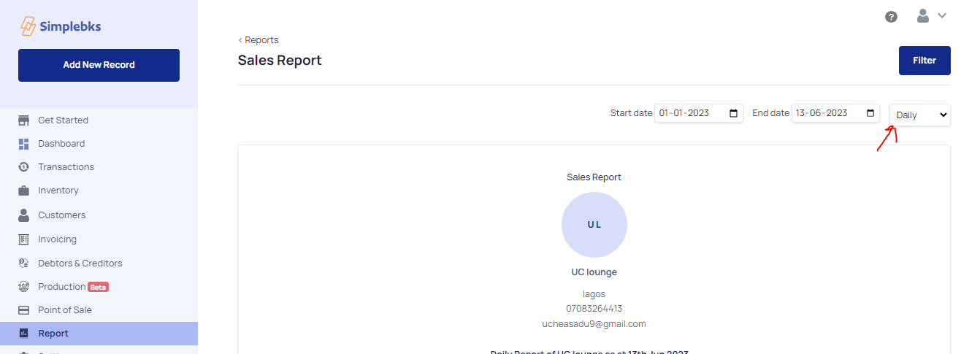
Task: Click the Simplebks logo icon
Action: point(28,27)
